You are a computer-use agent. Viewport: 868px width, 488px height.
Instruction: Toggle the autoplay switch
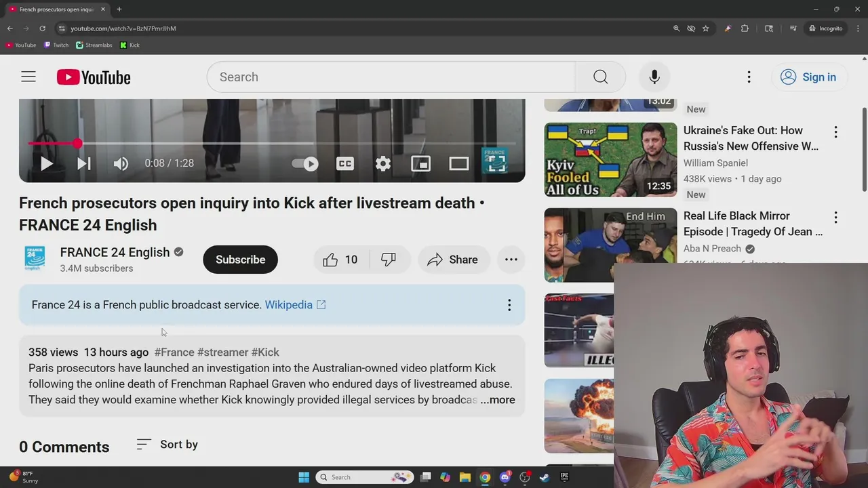pyautogui.click(x=305, y=163)
